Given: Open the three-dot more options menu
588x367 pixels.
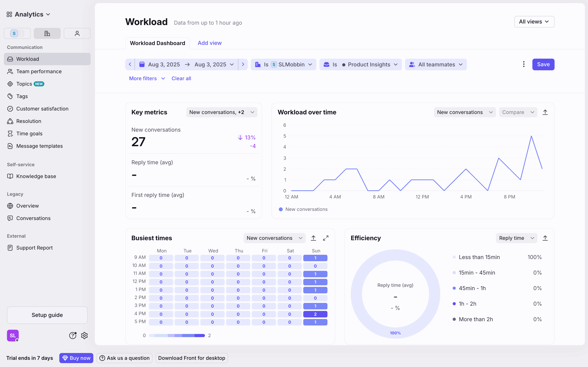Looking at the screenshot, I should 524,64.
